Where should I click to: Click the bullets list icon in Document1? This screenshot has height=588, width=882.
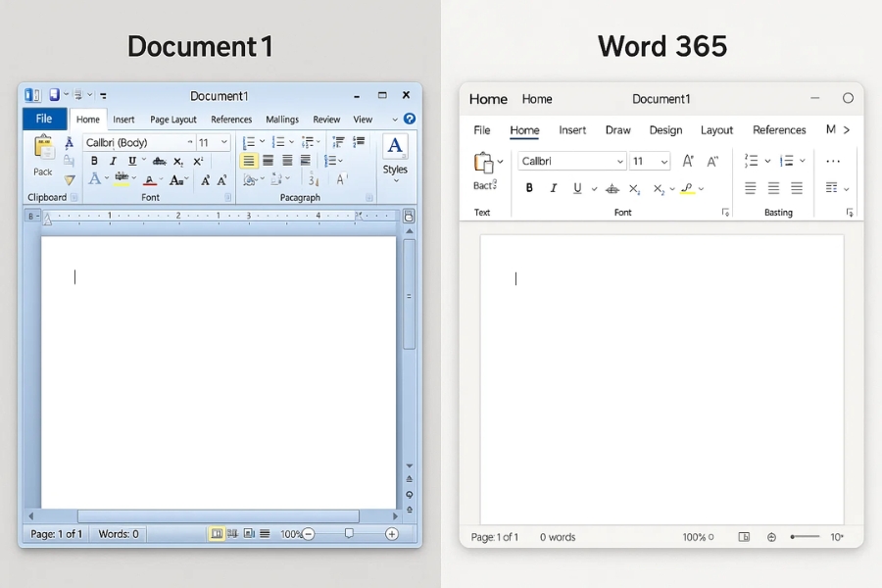point(249,142)
